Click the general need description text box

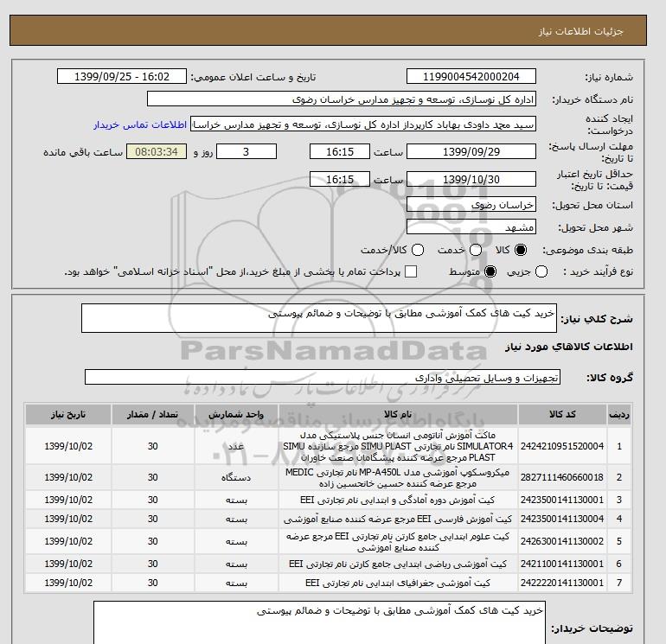coord(319,318)
